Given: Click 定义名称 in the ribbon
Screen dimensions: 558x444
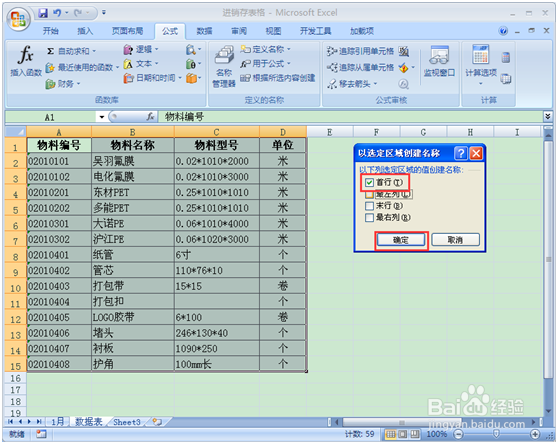Looking at the screenshot, I should click(265, 49).
